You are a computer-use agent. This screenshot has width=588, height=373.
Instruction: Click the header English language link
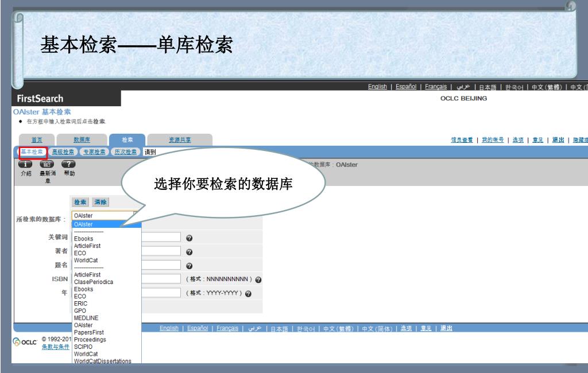(377, 87)
